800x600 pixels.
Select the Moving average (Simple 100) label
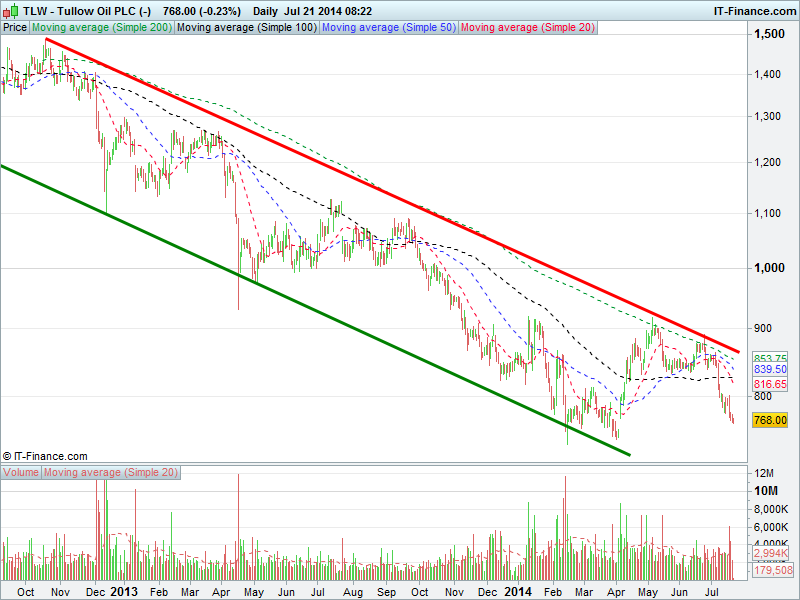247,28
